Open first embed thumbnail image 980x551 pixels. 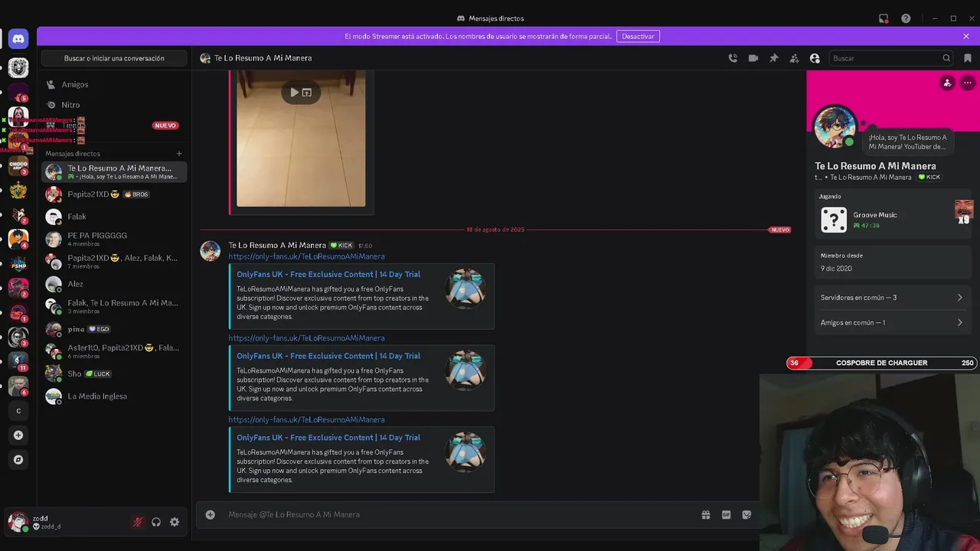point(465,289)
